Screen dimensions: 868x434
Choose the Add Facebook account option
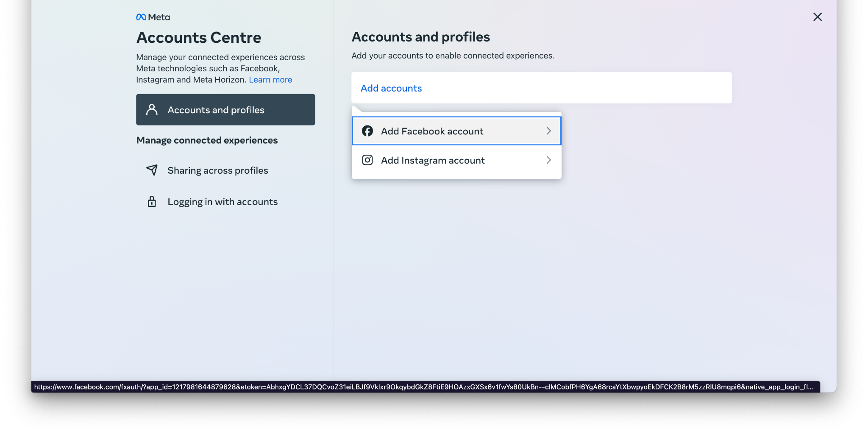[x=432, y=131]
